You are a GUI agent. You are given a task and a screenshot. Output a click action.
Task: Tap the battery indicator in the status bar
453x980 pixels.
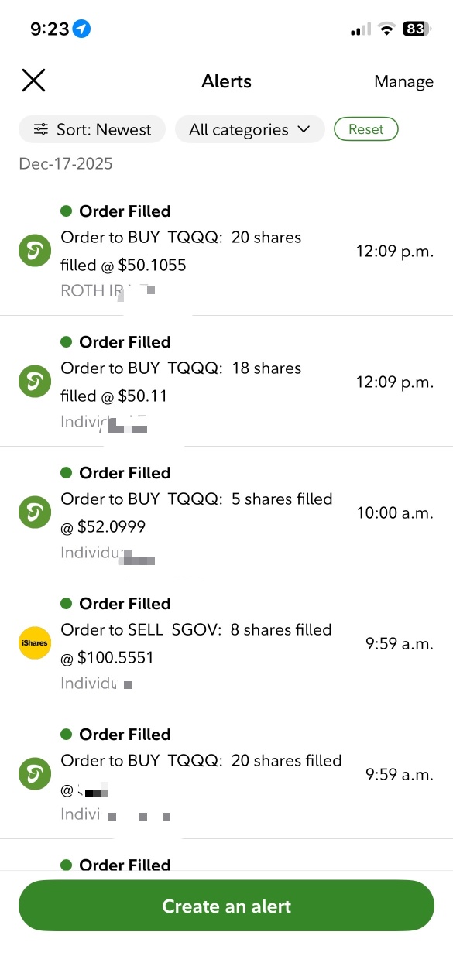(x=415, y=29)
